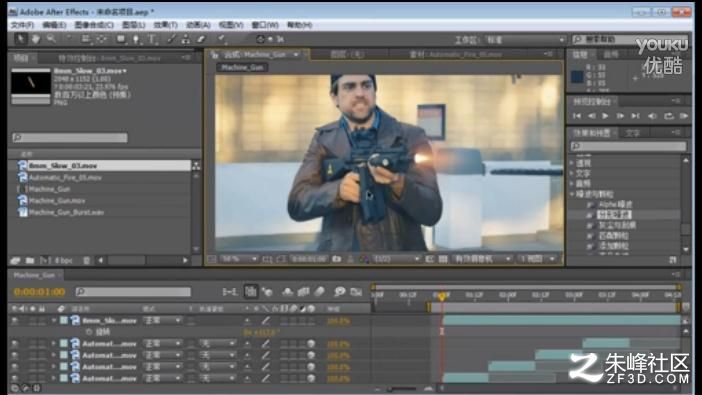Open blend mode dropdown of 8mm_Slo layer
702x395 pixels.
pos(162,321)
